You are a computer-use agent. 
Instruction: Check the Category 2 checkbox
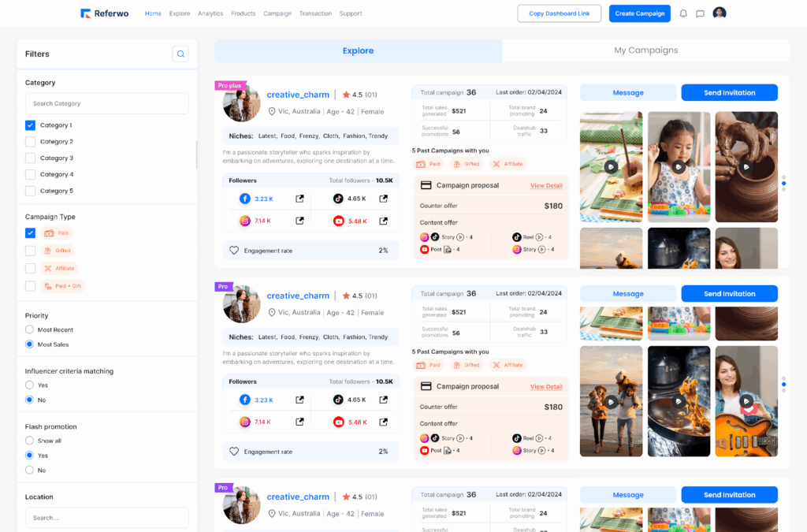(30, 142)
